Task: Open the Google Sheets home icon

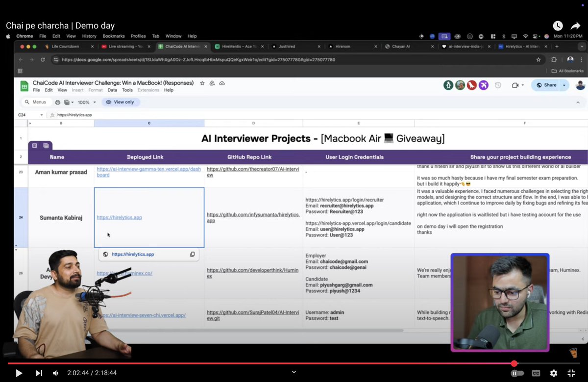Action: [x=24, y=86]
